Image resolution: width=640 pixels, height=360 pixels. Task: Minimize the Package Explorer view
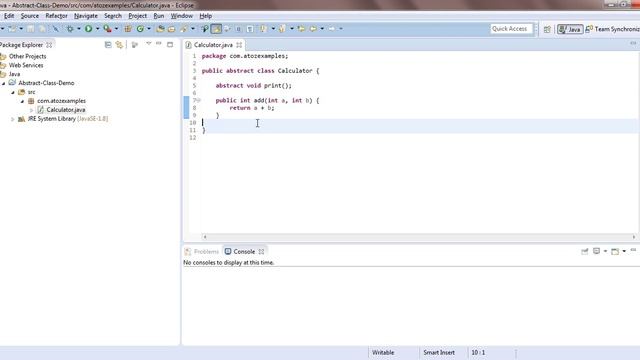tap(159, 43)
